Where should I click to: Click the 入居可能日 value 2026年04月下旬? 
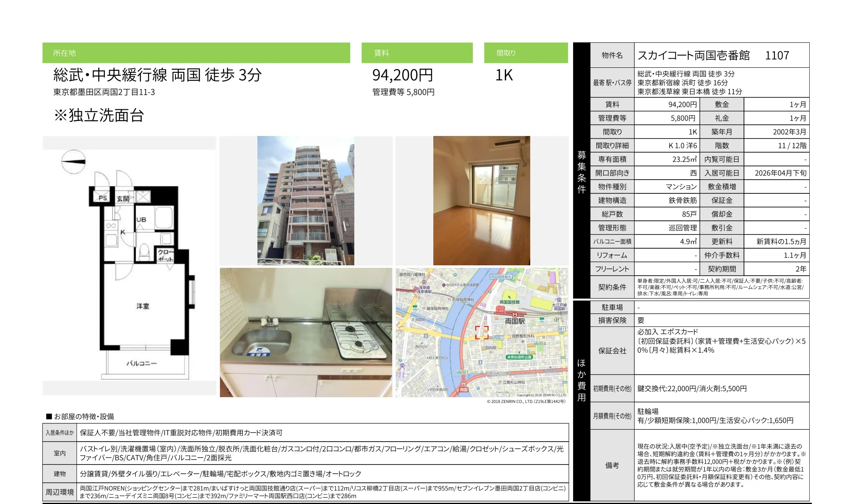tap(780, 173)
